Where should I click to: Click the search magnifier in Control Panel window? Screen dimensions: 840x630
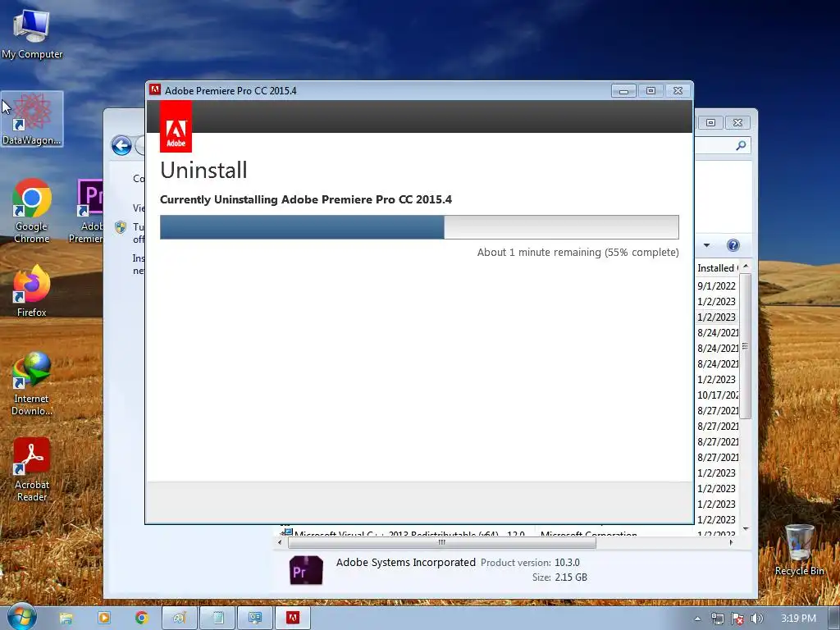pos(741,145)
